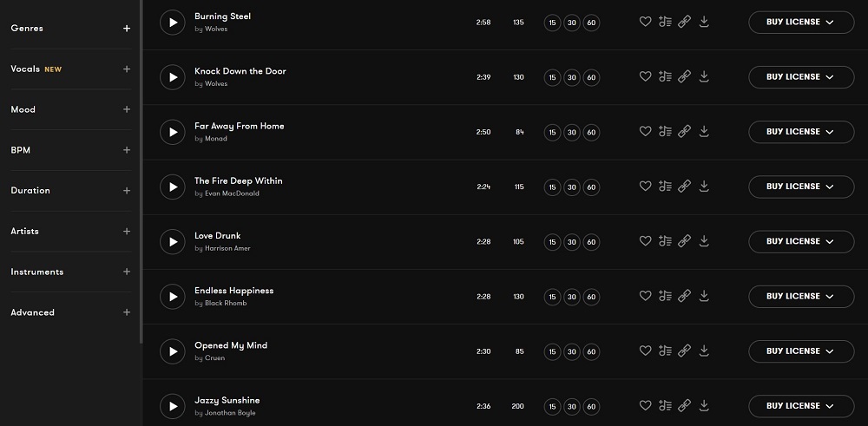
Task: Choose 30-second edit of Love Drunk
Action: click(x=571, y=242)
